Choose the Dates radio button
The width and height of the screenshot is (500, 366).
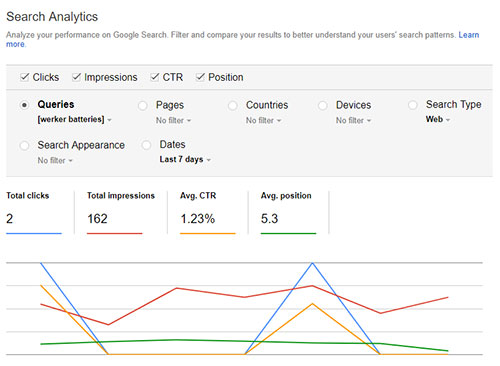[x=146, y=145]
